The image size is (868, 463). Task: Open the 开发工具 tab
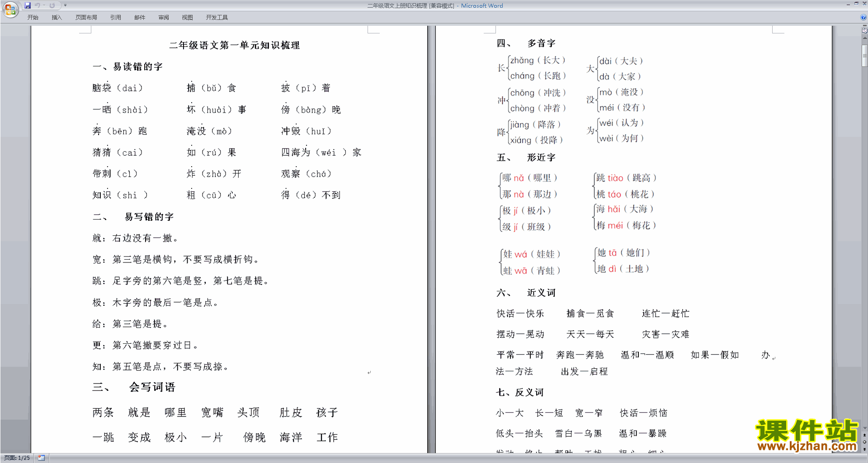[x=217, y=18]
